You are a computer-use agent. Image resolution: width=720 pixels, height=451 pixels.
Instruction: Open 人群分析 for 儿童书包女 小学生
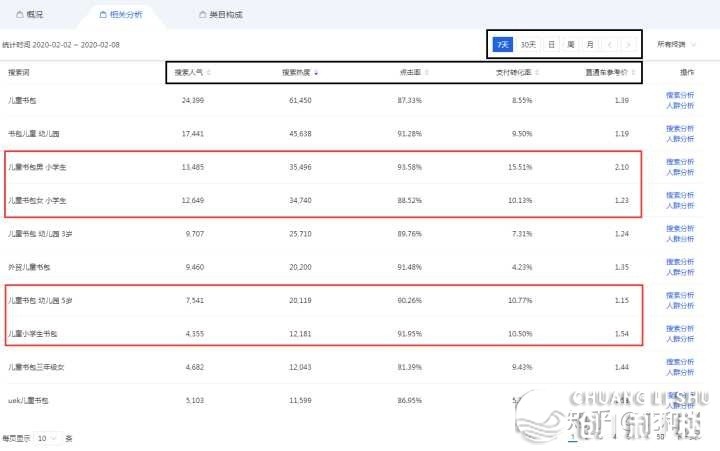click(x=680, y=206)
